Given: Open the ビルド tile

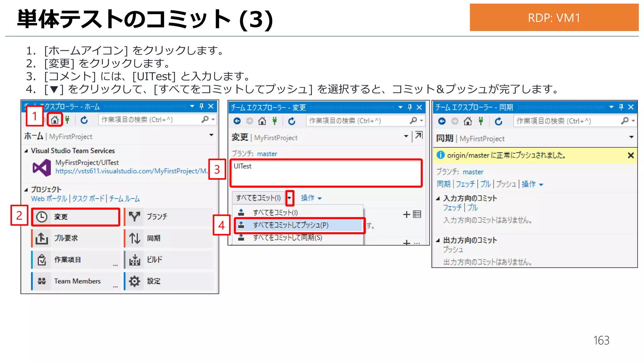Looking at the screenshot, I should 169,260.
